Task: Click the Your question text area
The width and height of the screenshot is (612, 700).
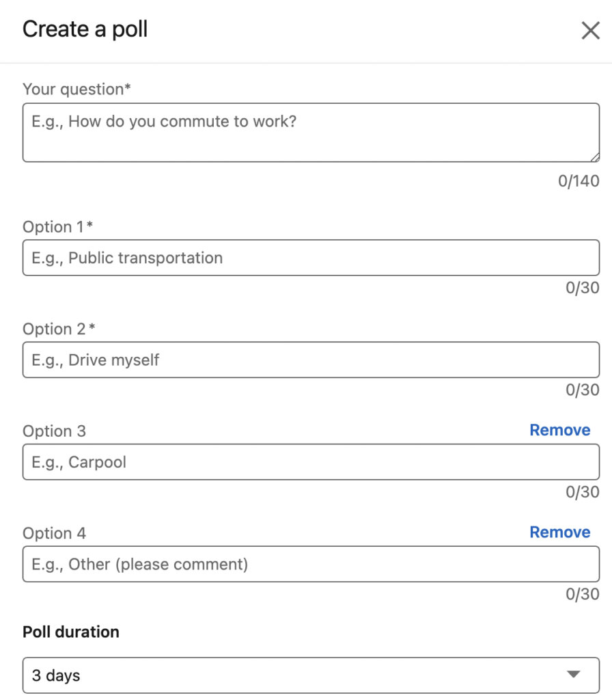Action: pos(311,133)
